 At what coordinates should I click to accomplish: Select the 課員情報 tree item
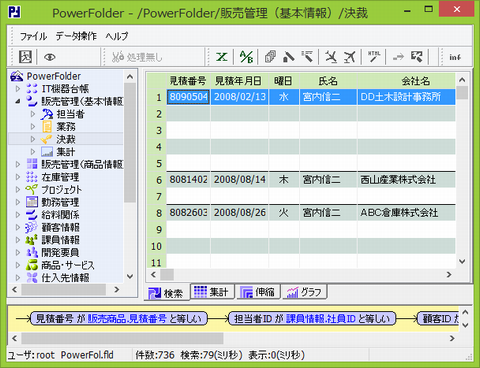60,240
